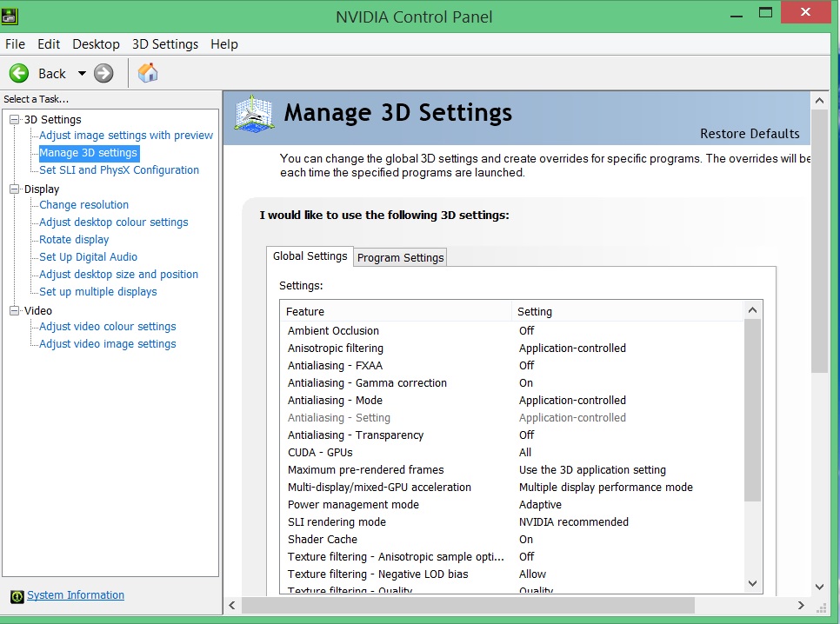Click the main panel scroll-down arrow
840x624 pixels.
coord(819,587)
